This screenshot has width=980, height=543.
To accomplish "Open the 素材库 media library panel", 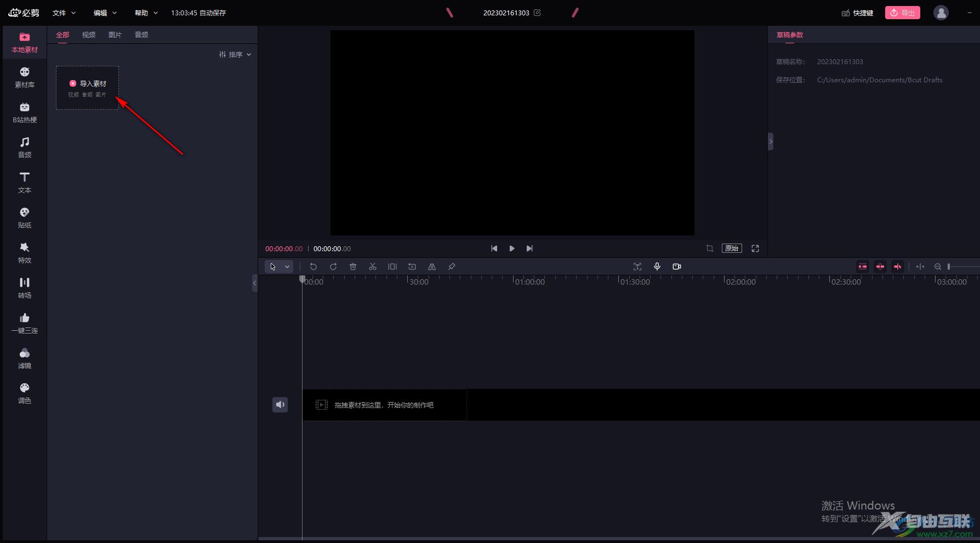I will coord(25,78).
